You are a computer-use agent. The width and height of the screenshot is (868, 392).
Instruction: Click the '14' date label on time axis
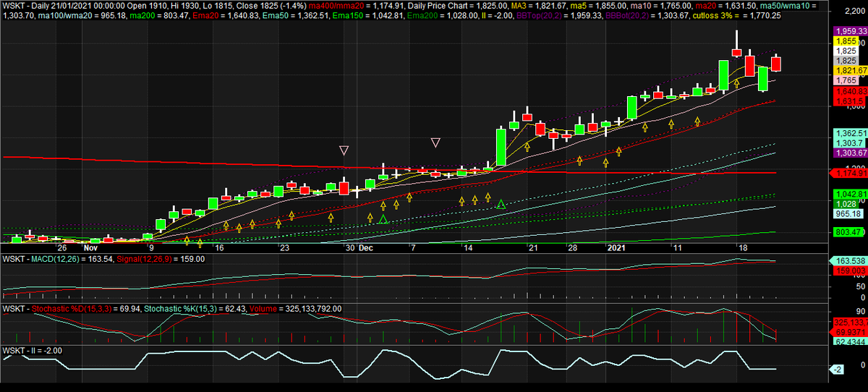pos(468,247)
